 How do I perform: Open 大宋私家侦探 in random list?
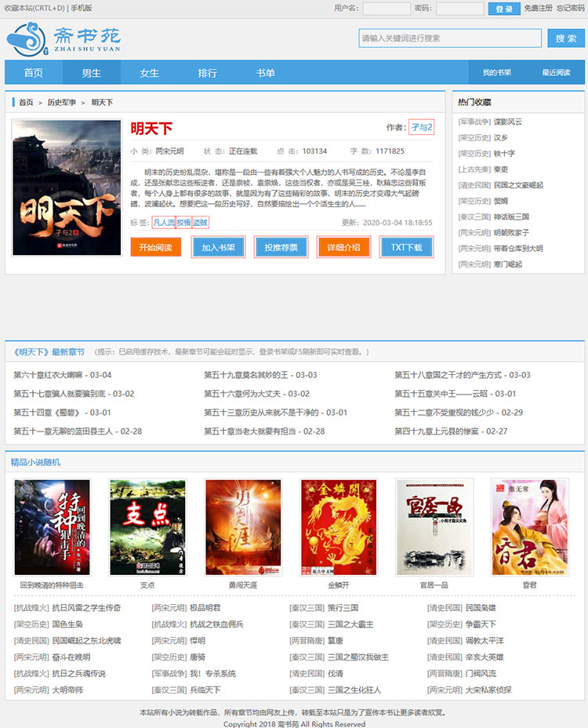pos(488,690)
